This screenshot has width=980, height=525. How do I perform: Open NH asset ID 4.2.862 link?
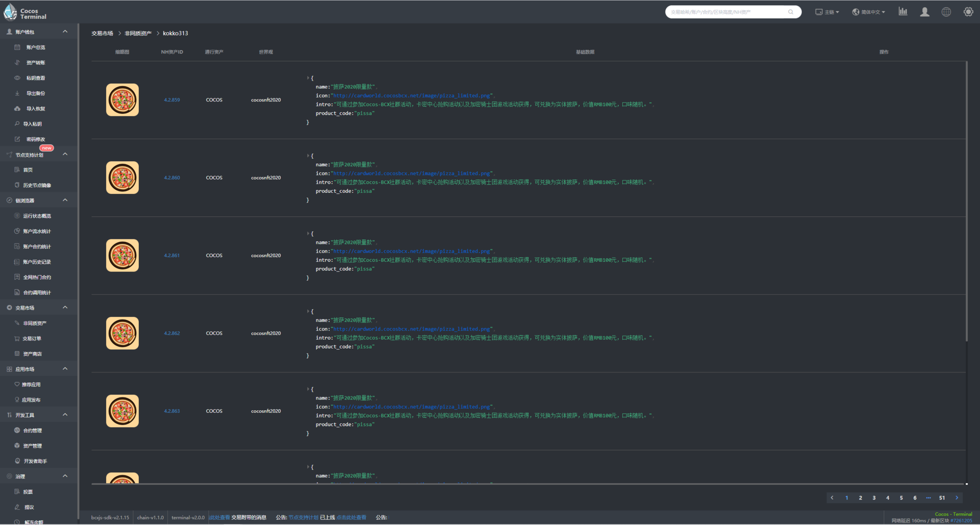pyautogui.click(x=171, y=333)
